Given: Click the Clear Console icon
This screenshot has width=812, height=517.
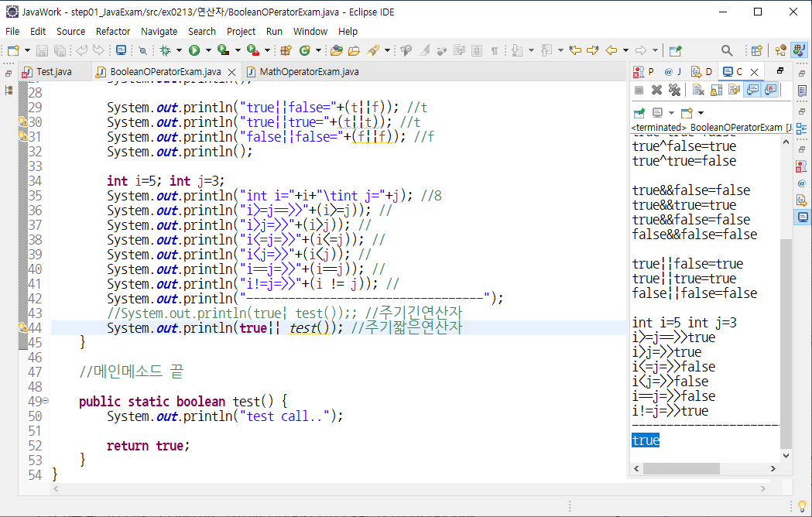Looking at the screenshot, I should [698, 90].
